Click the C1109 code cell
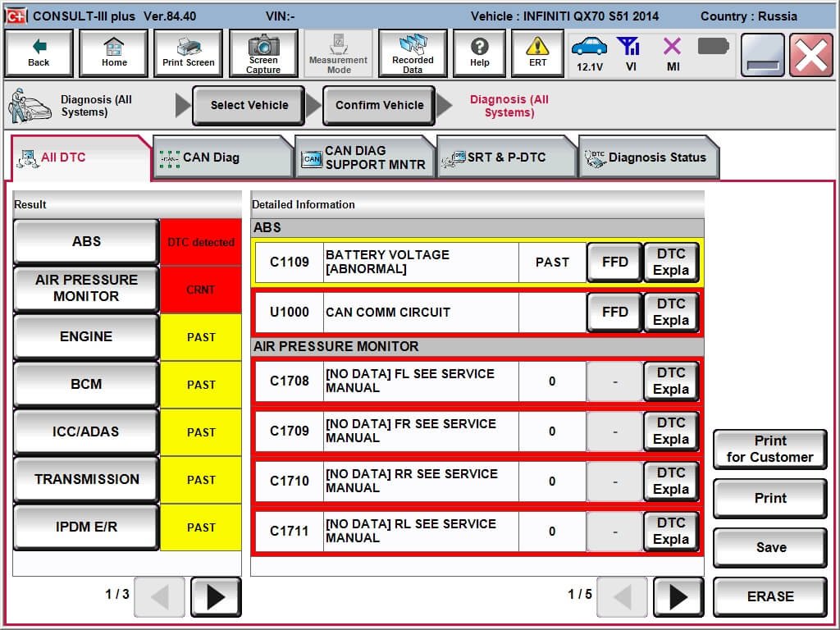Viewport: 840px width, 630px height. [290, 262]
